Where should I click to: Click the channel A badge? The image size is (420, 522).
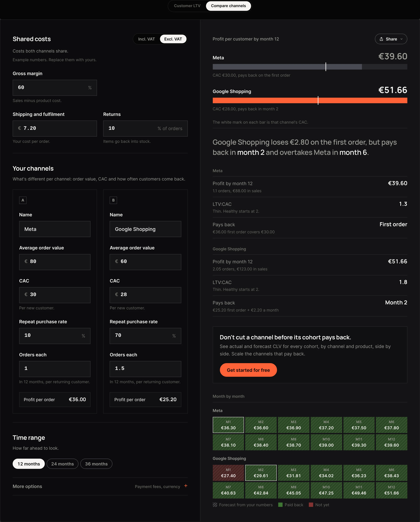23,200
